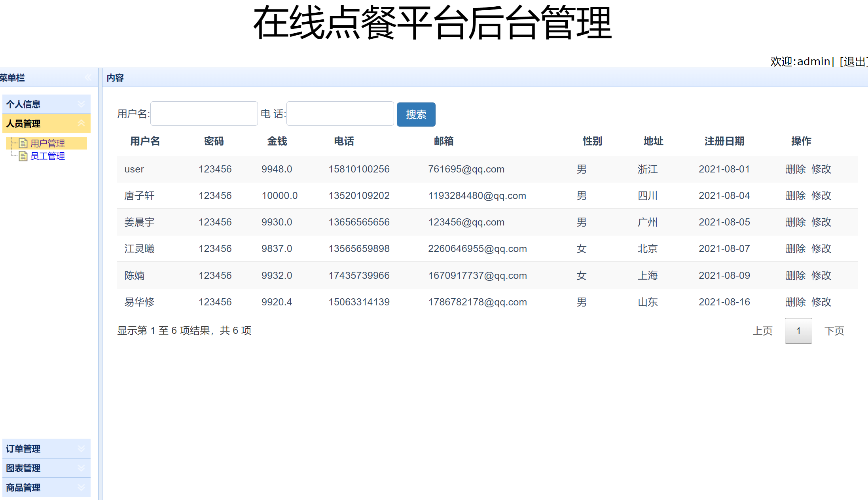Collapse the 菜单栏 sidebar using the « icon
The width and height of the screenshot is (868, 500).
click(88, 78)
